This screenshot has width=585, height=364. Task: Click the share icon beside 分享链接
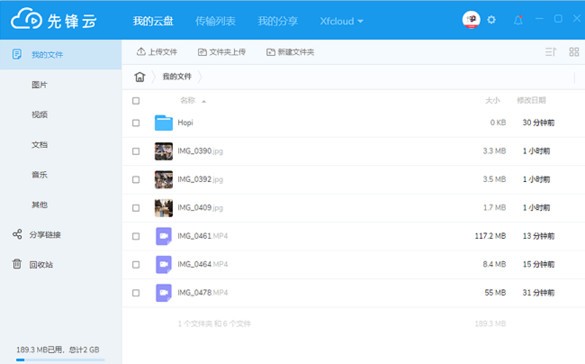coord(17,234)
